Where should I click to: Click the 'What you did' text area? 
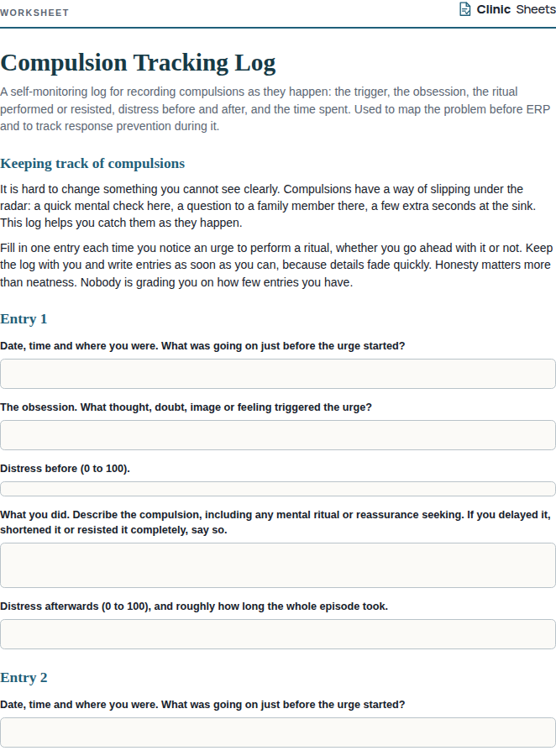[x=278, y=565]
